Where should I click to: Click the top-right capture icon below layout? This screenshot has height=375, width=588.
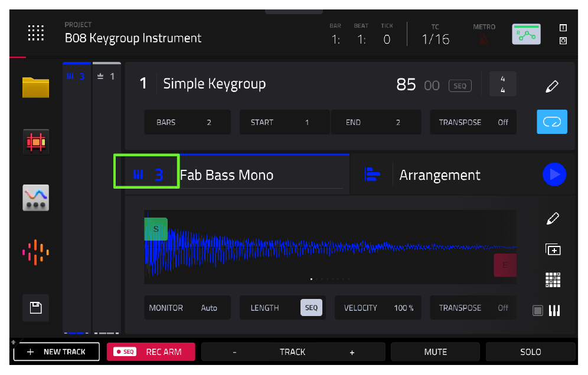point(563,41)
